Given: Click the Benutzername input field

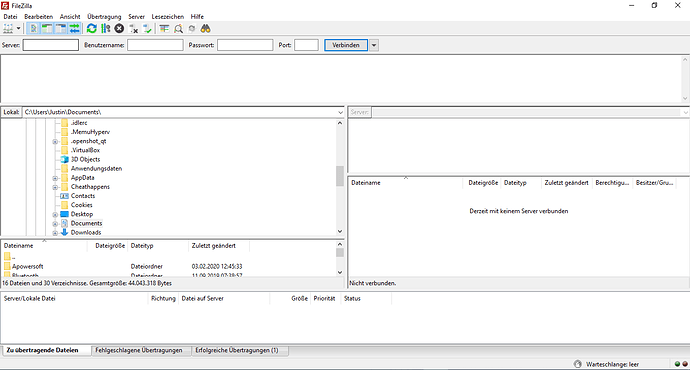Looking at the screenshot, I should [155, 45].
